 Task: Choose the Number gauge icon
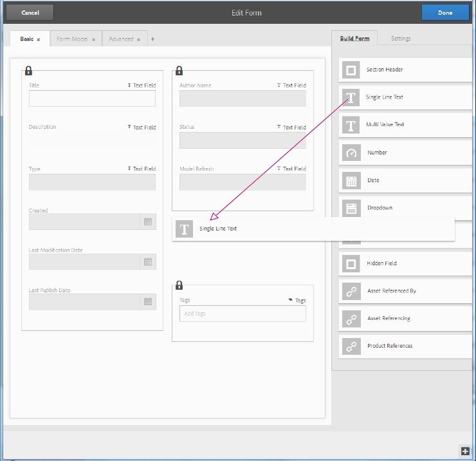pos(351,153)
